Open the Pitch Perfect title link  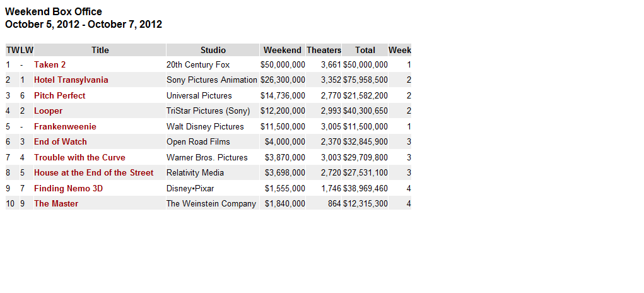click(x=59, y=95)
